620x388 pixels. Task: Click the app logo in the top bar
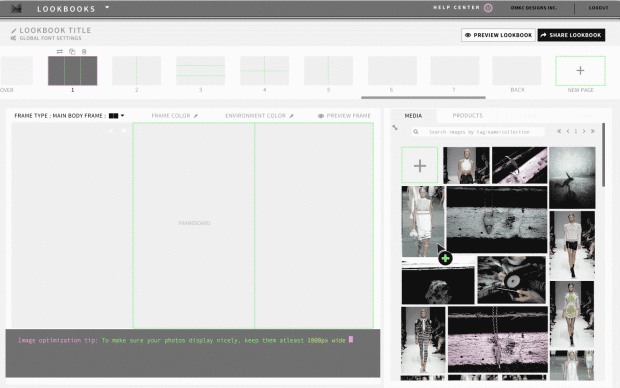pos(16,8)
